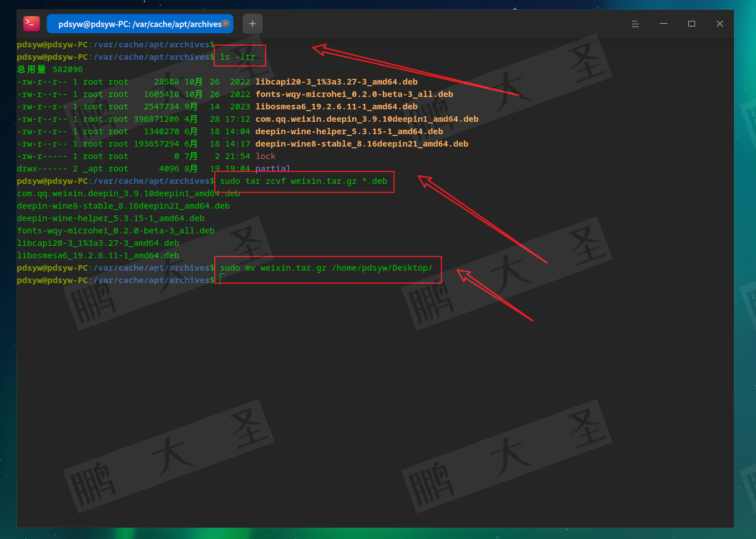Click the "sudo mv weixin.tar.gz" command line
Viewport: 756px width, 539px height.
(326, 268)
